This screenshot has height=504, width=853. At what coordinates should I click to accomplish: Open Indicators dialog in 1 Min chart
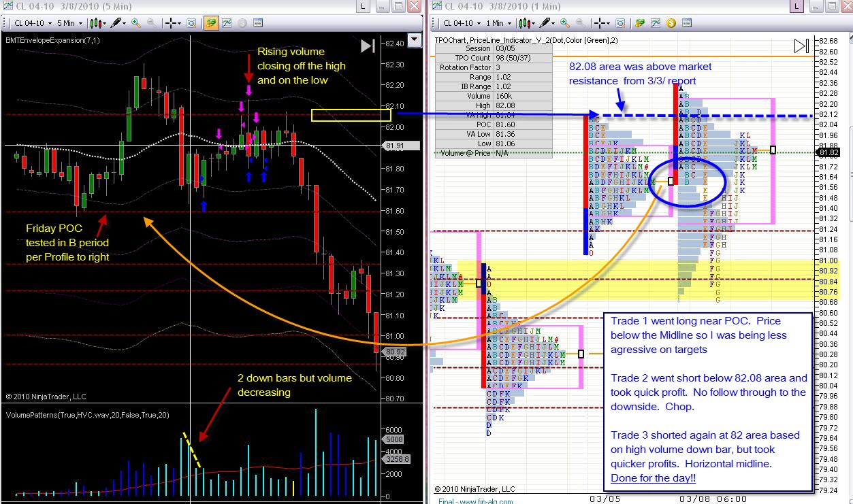point(655,23)
